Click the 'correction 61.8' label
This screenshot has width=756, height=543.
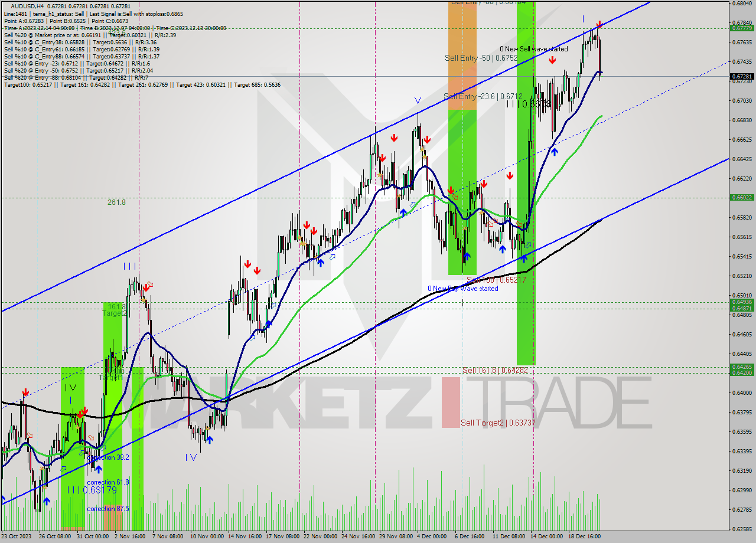107,482
